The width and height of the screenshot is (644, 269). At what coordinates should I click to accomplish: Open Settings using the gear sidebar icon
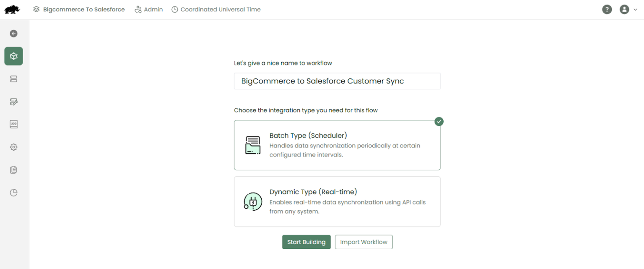click(13, 147)
